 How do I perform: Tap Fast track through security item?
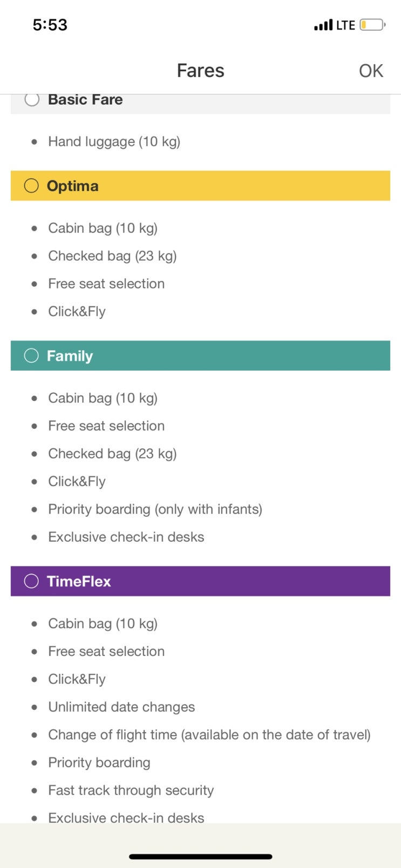pos(131,790)
